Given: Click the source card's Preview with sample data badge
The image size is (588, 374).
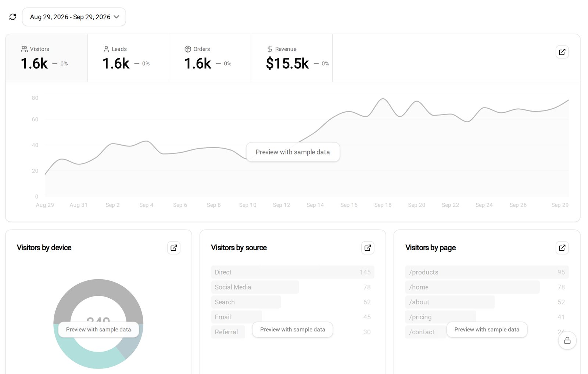Looking at the screenshot, I should click(x=293, y=330).
